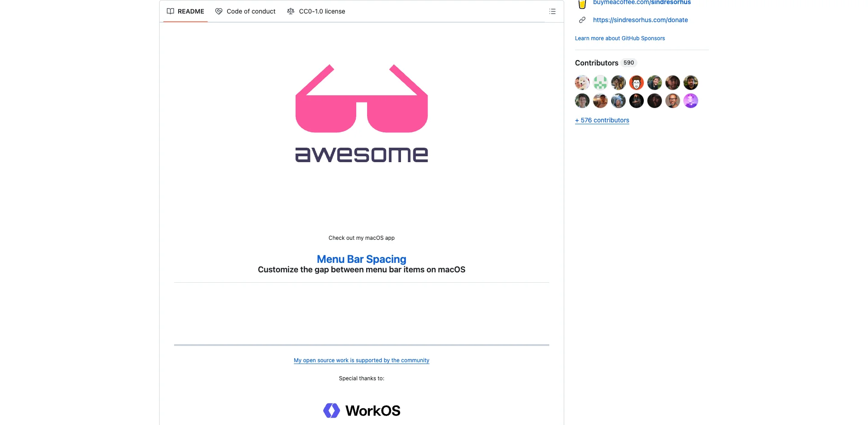The height and width of the screenshot is (425, 868).
Task: Switch to Code of conduct tab
Action: pyautogui.click(x=245, y=11)
